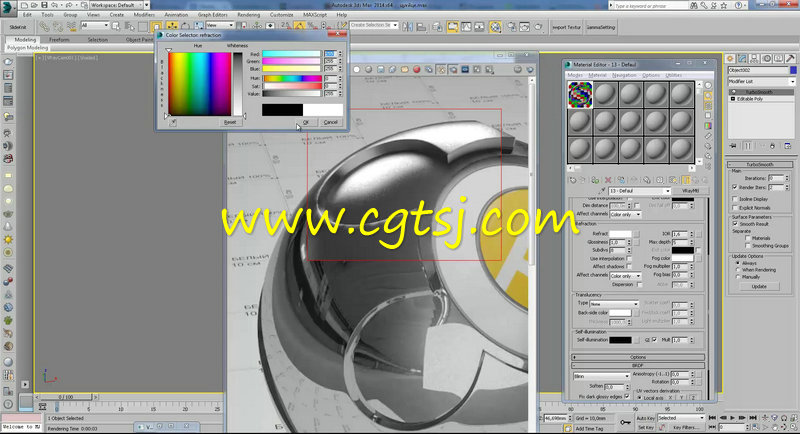Image resolution: width=800 pixels, height=434 pixels.
Task: Enable Separate by Smoothing Groups checkbox
Action: [747, 245]
